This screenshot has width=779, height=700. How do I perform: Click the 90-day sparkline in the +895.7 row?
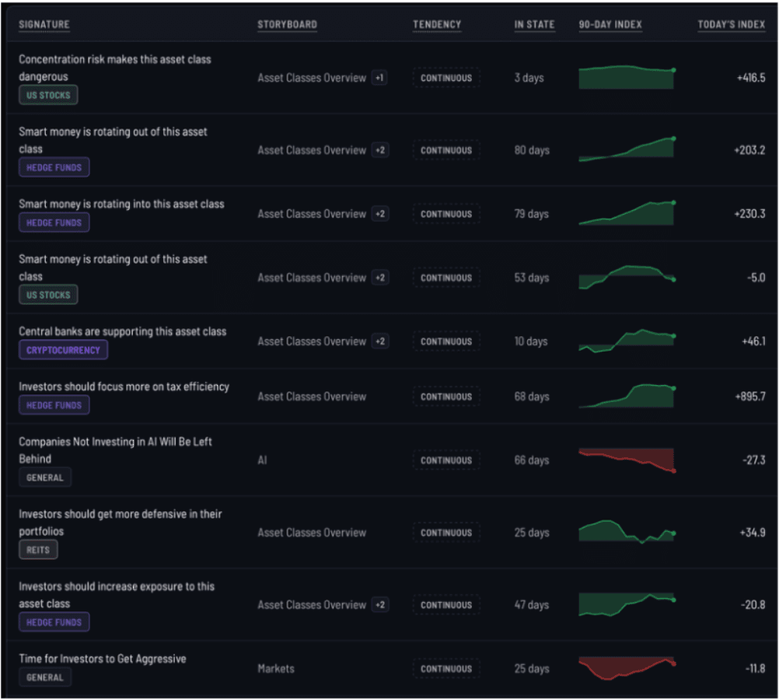pos(627,396)
